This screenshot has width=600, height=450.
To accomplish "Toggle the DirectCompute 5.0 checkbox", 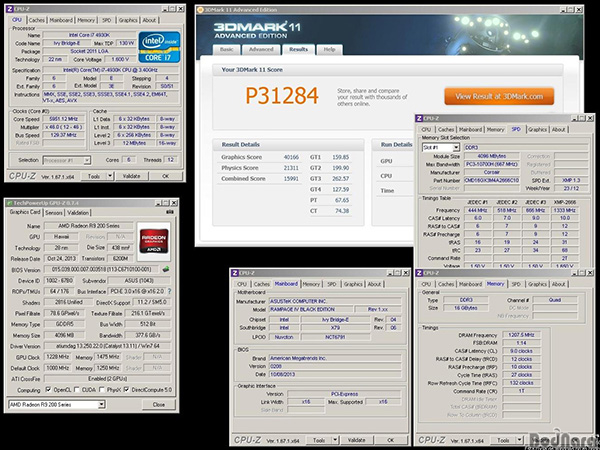I will pos(127,390).
